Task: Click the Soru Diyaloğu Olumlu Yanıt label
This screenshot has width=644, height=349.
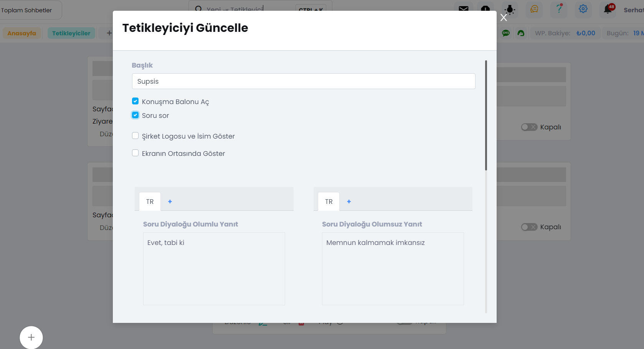Action: coord(190,224)
